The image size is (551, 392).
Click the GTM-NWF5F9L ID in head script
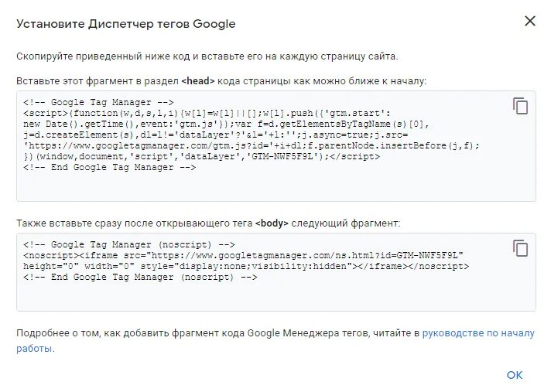click(x=282, y=156)
